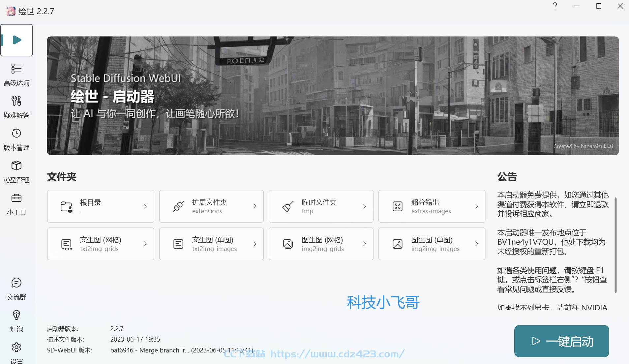Click the play triangle in 一键启动 button
The width and height of the screenshot is (629, 364).
point(536,341)
